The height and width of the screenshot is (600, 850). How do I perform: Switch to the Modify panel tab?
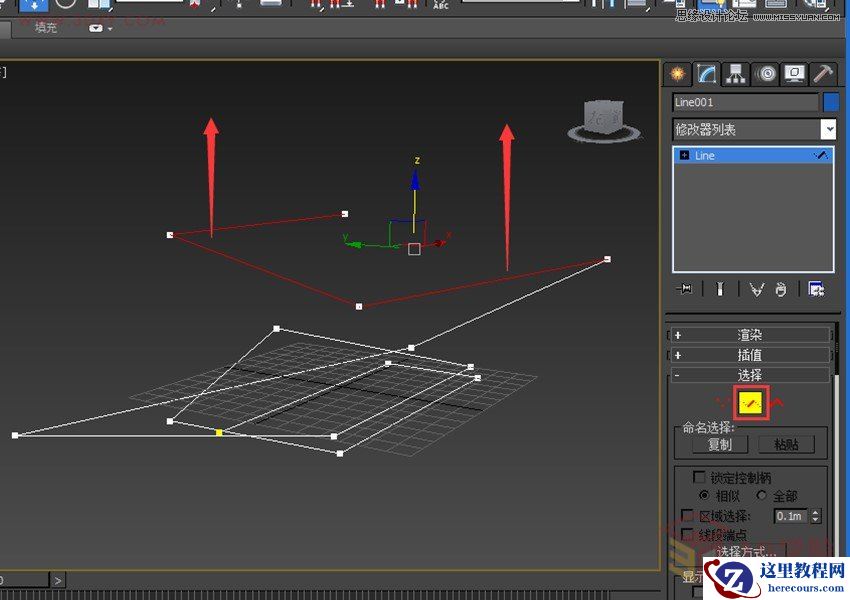(706, 74)
